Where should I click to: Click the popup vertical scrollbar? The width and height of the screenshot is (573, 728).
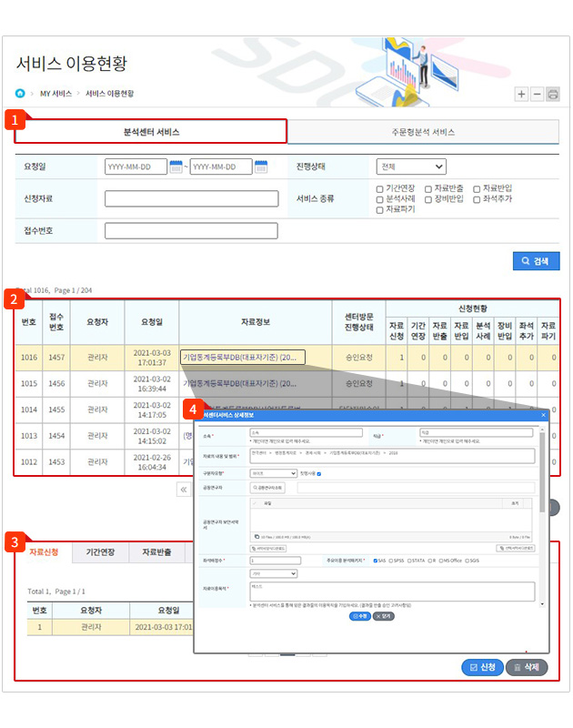coord(542,472)
